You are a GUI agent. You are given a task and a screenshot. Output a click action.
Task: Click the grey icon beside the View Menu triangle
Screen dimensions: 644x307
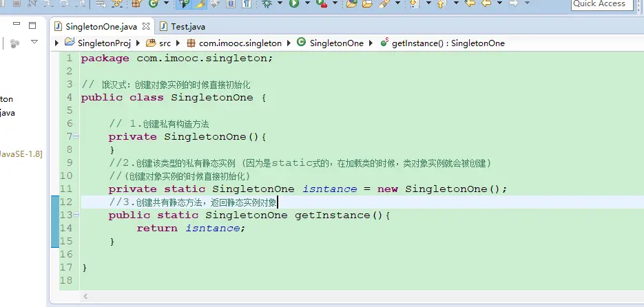click(x=14, y=43)
